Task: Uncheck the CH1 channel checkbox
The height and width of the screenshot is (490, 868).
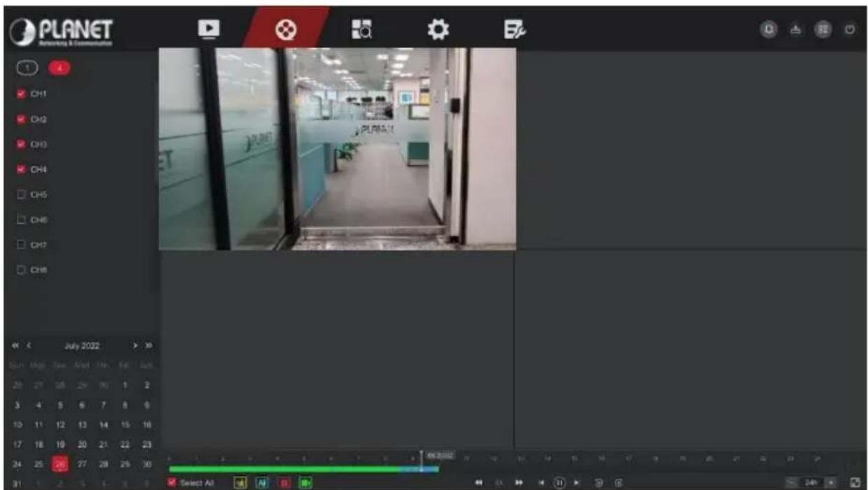Action: pyautogui.click(x=21, y=93)
